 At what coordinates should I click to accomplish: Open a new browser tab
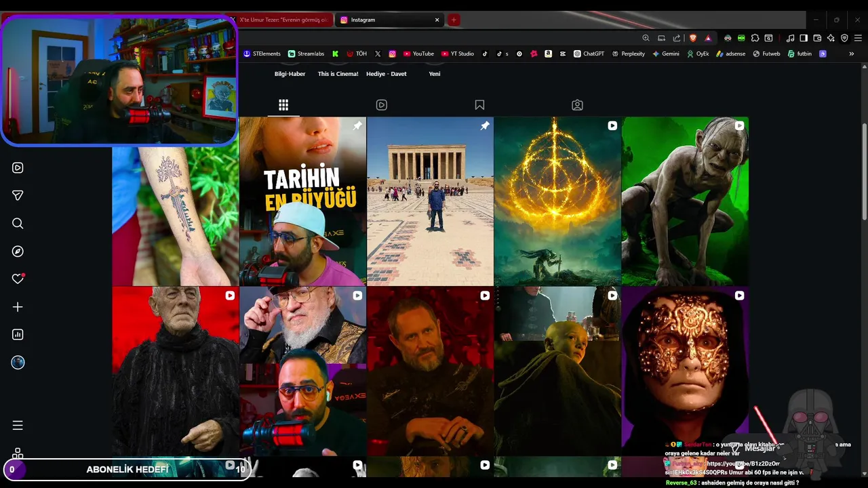coord(454,20)
